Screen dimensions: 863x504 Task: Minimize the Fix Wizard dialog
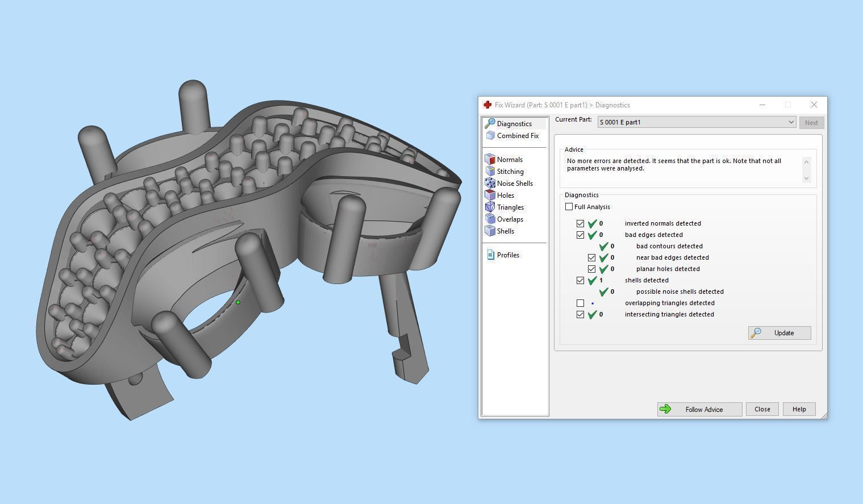pos(762,105)
